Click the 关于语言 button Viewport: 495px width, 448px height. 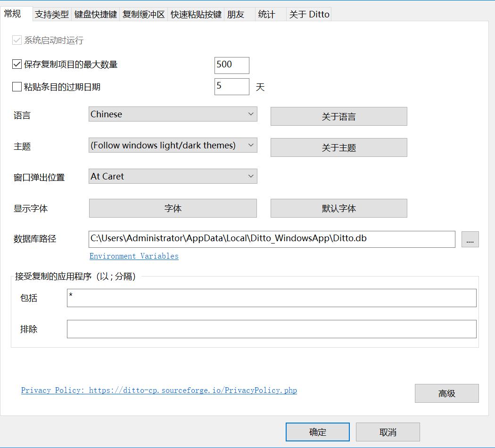pyautogui.click(x=338, y=116)
